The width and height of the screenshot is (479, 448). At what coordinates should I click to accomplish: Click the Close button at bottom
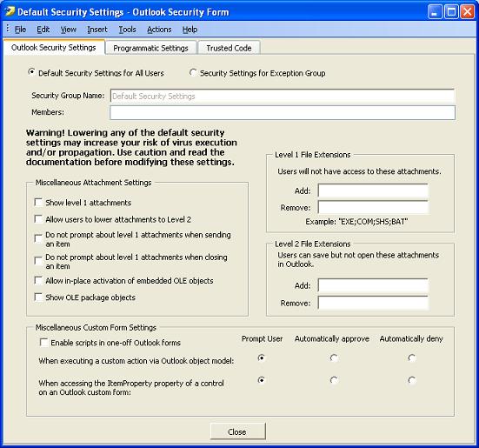pyautogui.click(x=237, y=431)
